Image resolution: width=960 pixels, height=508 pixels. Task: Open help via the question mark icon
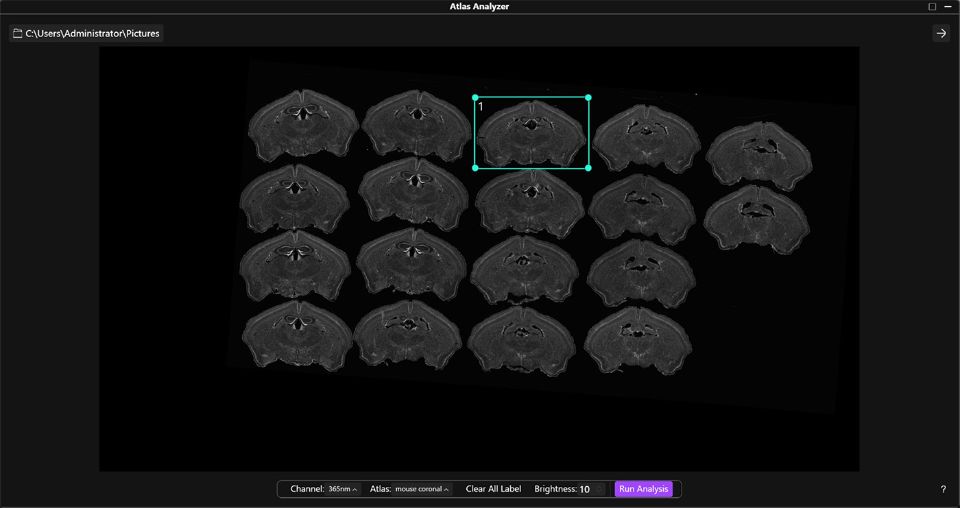point(942,489)
